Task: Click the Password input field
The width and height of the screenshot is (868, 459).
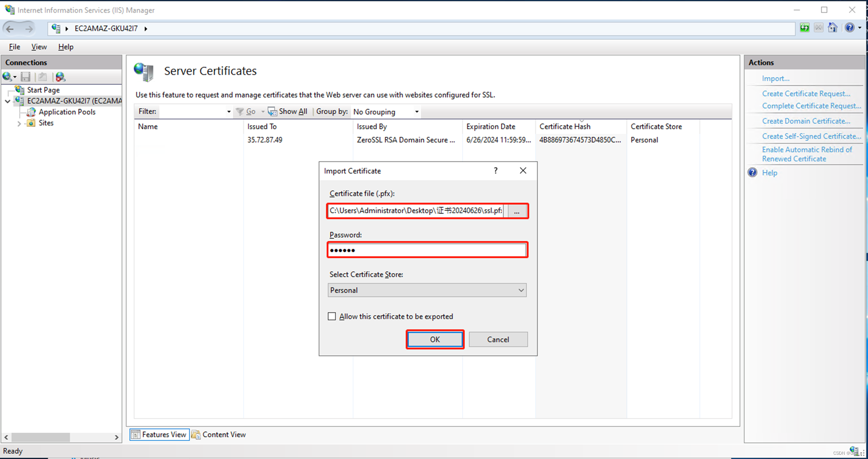Action: point(427,250)
